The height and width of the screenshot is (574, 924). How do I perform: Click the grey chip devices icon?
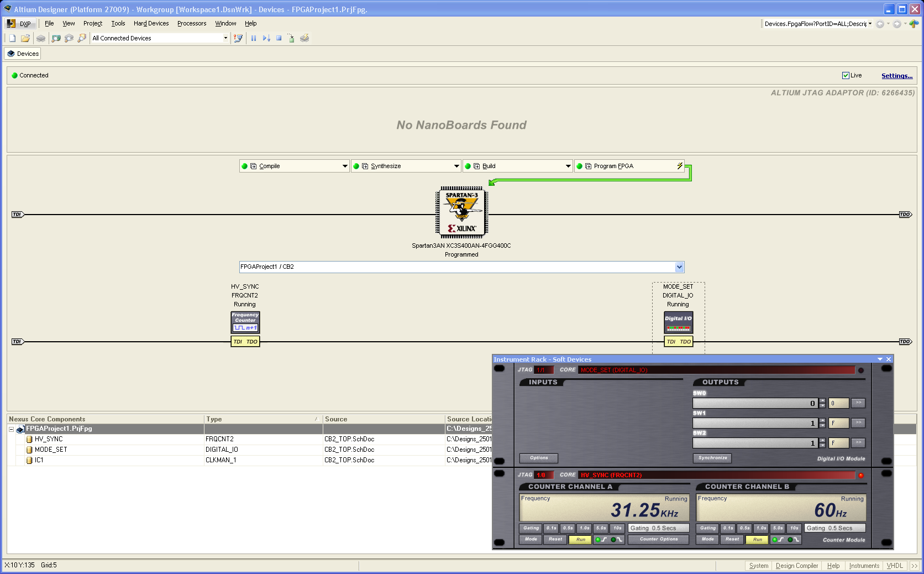click(41, 38)
